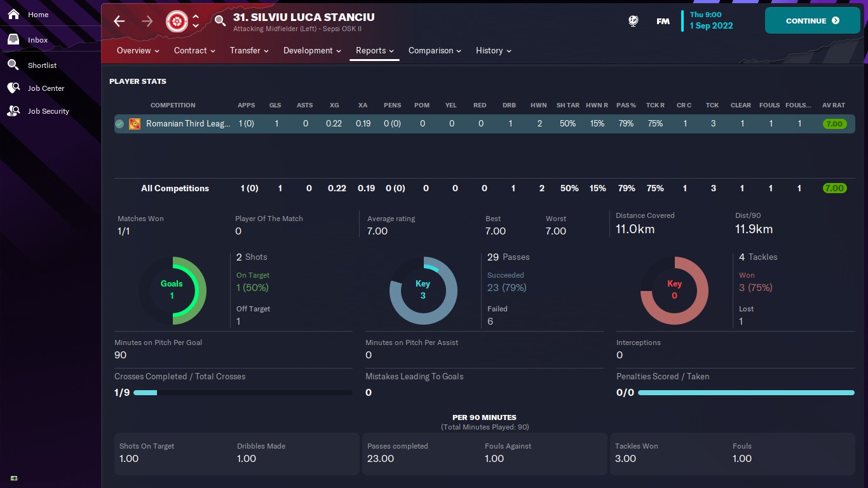
Task: Expand the Development dropdown menu
Action: point(312,51)
